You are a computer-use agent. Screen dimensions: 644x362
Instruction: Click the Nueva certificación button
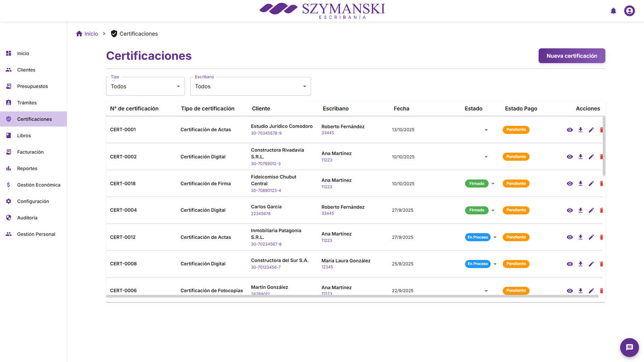[x=572, y=56]
